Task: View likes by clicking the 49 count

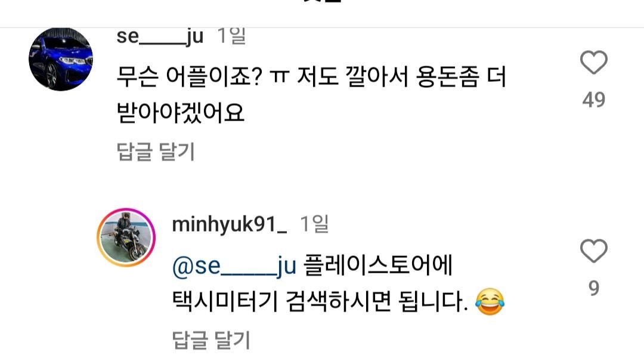Action: [593, 100]
